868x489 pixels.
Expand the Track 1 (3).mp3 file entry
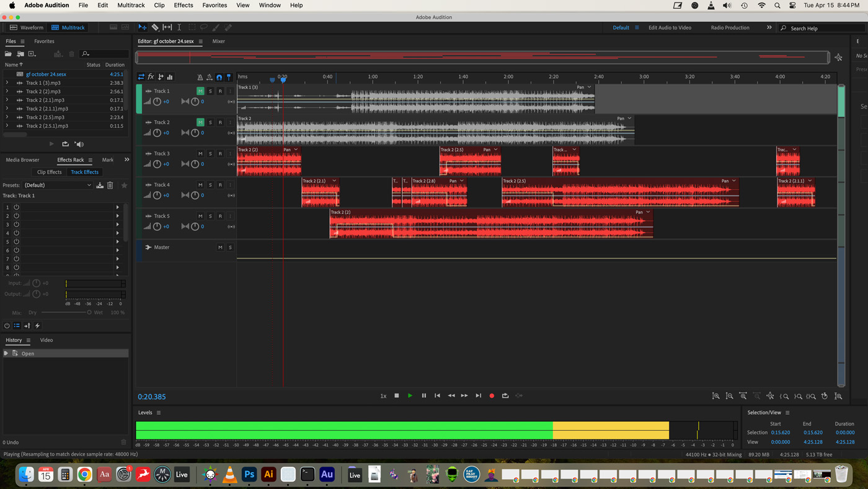[7, 83]
